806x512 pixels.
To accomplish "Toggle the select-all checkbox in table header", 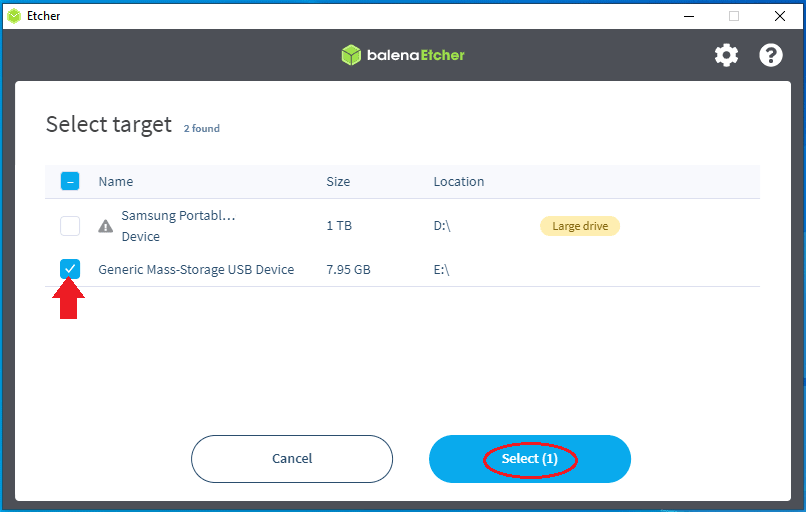I will click(70, 181).
